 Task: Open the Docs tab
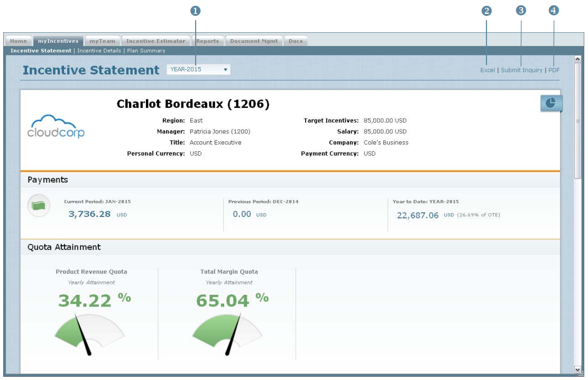(x=296, y=41)
